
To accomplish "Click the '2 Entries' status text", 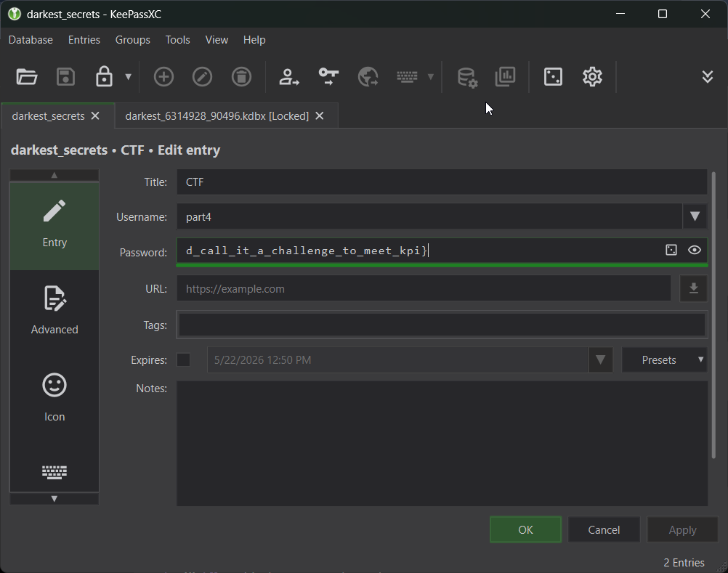I will 684,562.
